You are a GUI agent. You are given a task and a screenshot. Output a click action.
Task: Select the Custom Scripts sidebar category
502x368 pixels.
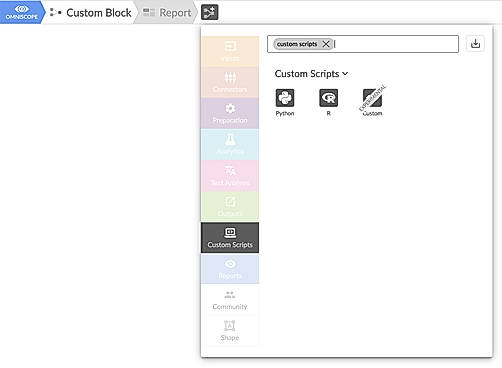click(x=230, y=238)
